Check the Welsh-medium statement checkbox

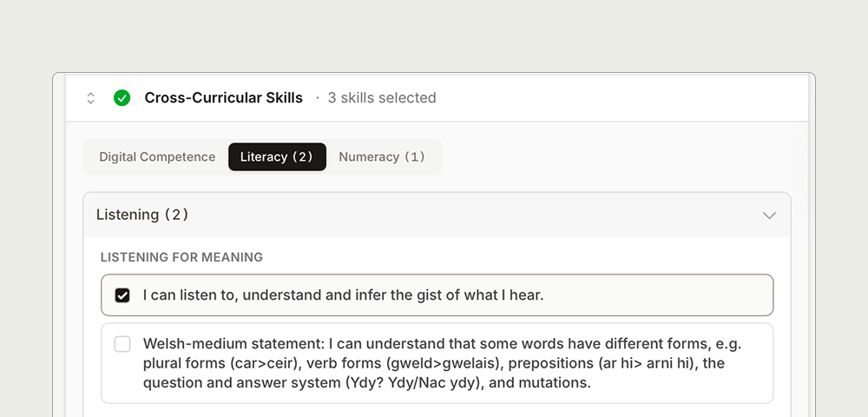click(122, 344)
